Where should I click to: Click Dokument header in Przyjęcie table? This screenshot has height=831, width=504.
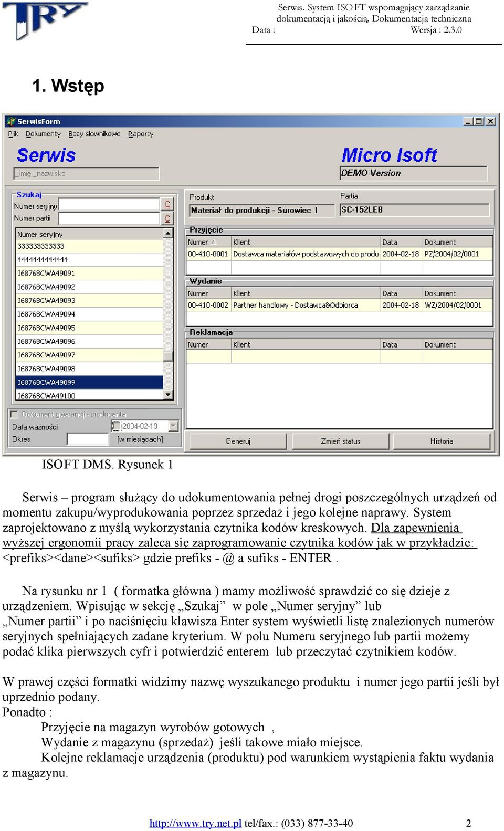458,242
